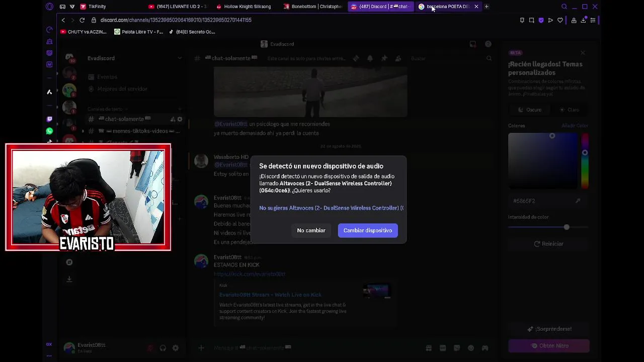644x362 pixels.
Task: Edit channel gear for chat-solamente
Action: tap(180, 119)
